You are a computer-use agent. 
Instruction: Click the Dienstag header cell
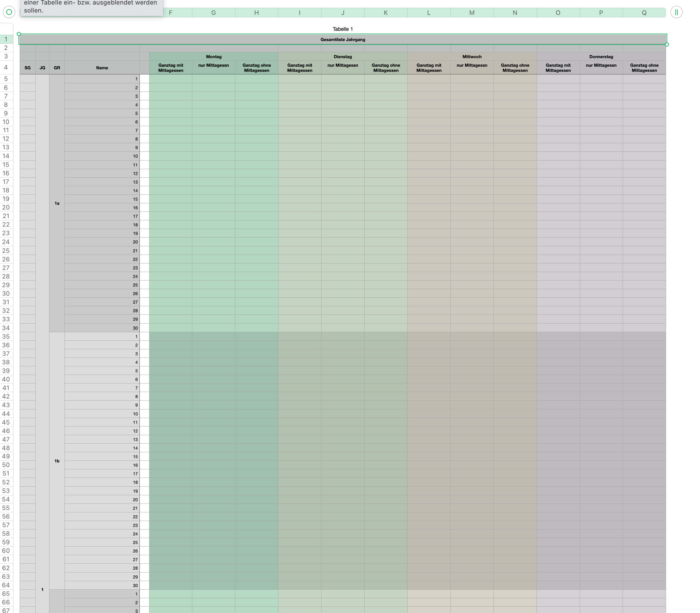[343, 57]
